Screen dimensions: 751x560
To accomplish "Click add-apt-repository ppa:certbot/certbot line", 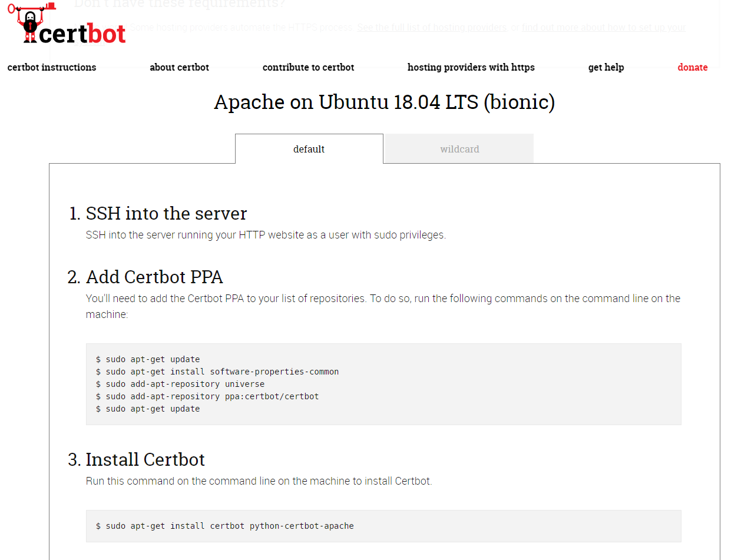I will coord(207,396).
